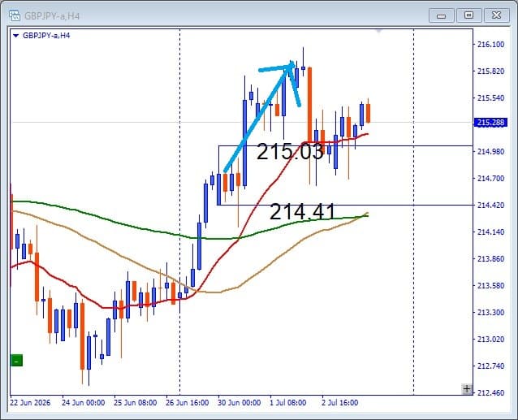
Task: Click the 30 Jun 00:00 time label
Action: pos(240,403)
